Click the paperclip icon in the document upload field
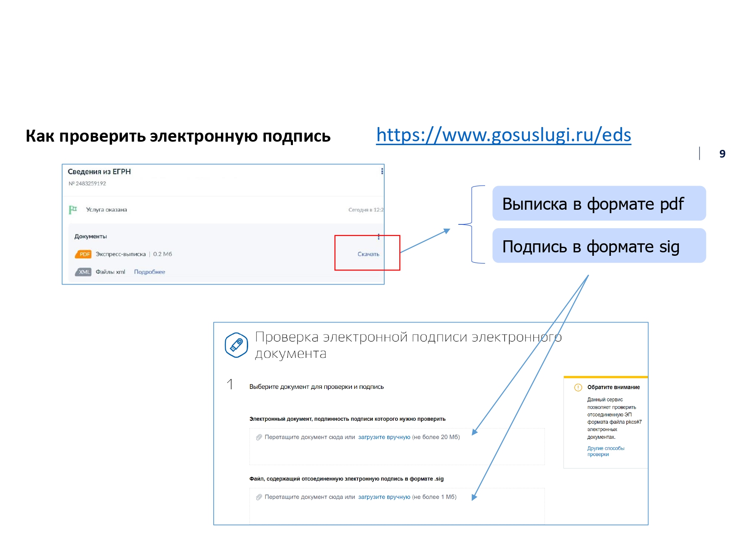This screenshot has height=534, width=756. pos(259,437)
